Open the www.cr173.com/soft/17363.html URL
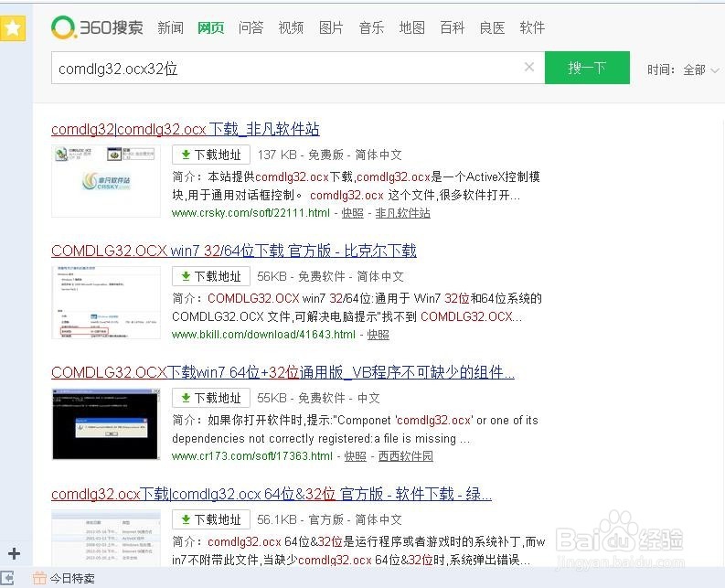725x588 pixels. [252, 456]
